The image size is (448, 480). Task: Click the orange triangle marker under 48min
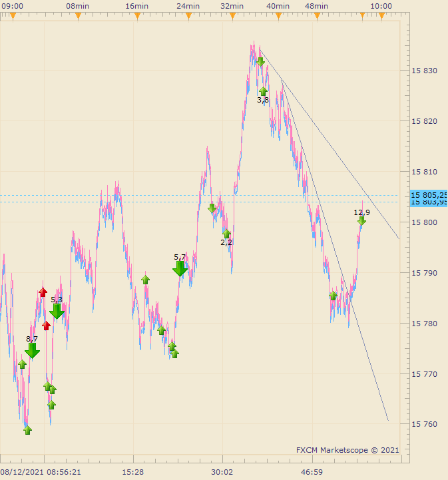(318, 16)
